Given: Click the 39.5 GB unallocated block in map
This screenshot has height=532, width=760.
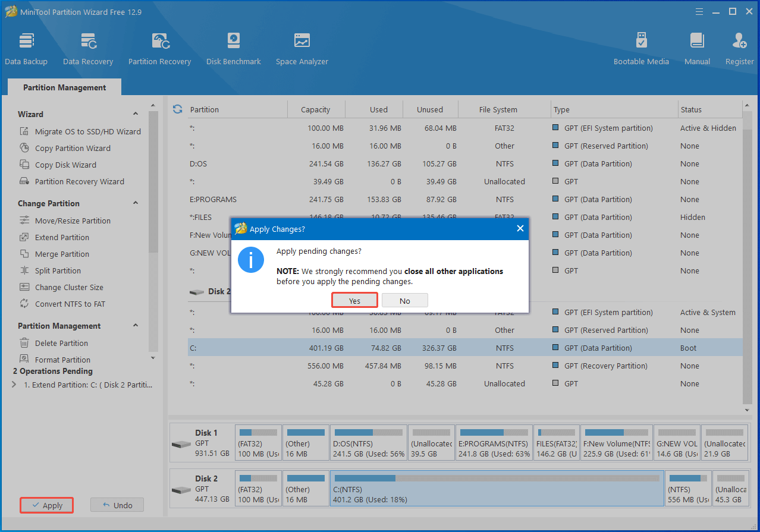Looking at the screenshot, I should [x=432, y=442].
